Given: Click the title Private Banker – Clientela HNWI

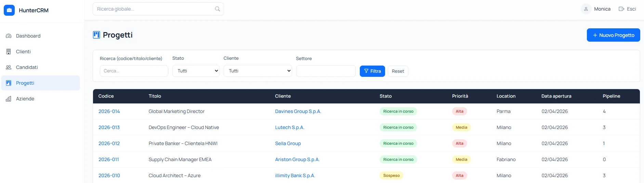Looking at the screenshot, I should [183, 143].
